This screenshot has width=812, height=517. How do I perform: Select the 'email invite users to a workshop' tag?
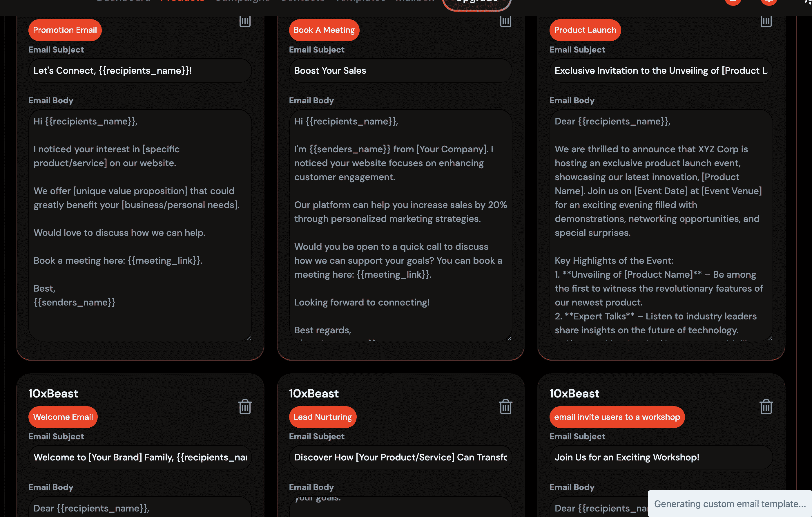(x=617, y=417)
